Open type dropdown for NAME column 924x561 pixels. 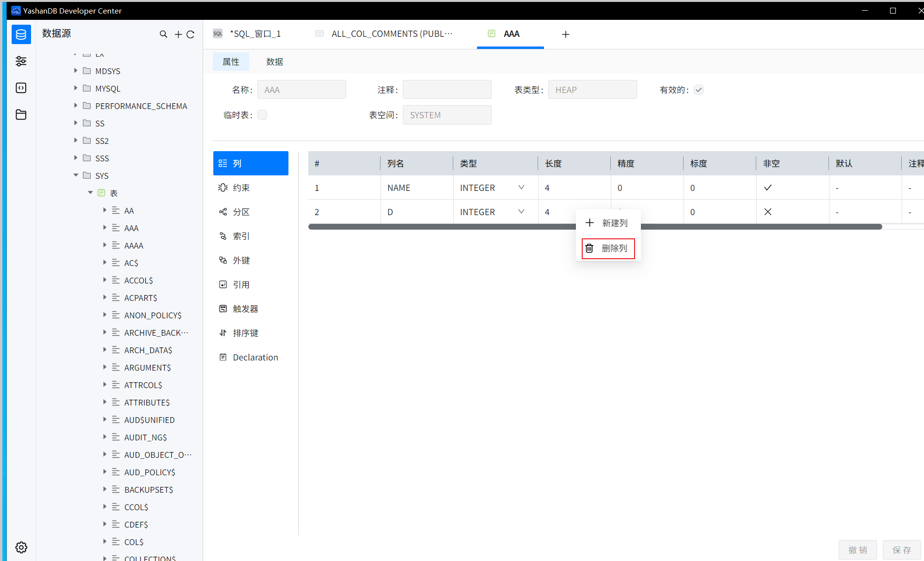[521, 187]
